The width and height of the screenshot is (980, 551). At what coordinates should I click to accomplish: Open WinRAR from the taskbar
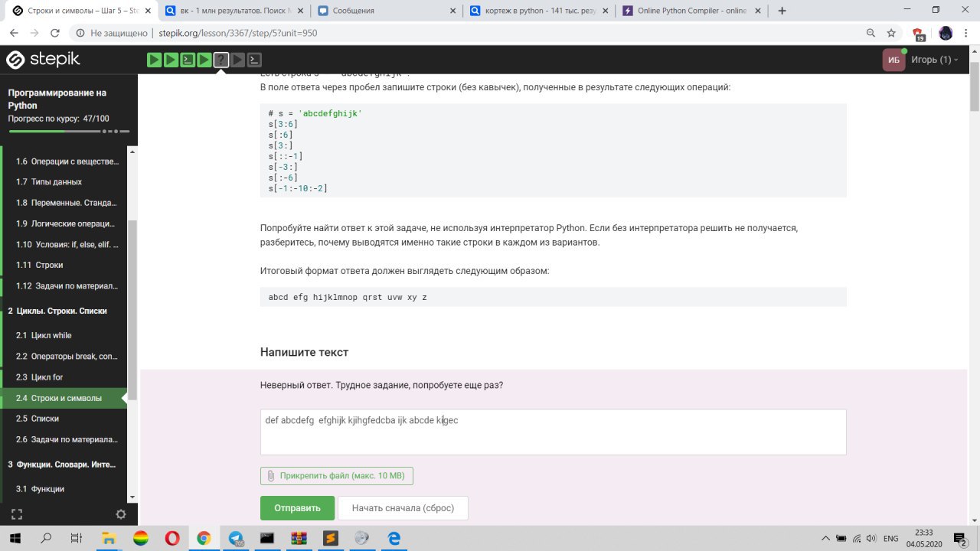click(298, 538)
